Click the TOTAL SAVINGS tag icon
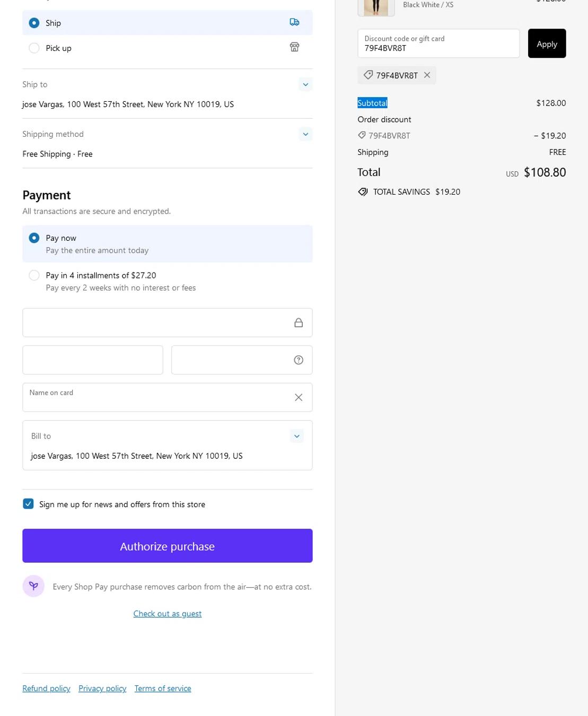This screenshot has height=716, width=588. [363, 192]
